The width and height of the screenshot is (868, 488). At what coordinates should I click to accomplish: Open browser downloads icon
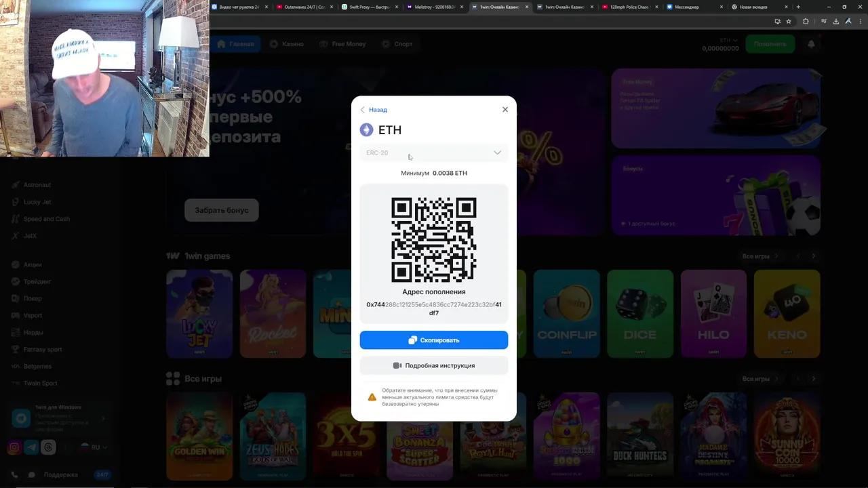coord(836,21)
